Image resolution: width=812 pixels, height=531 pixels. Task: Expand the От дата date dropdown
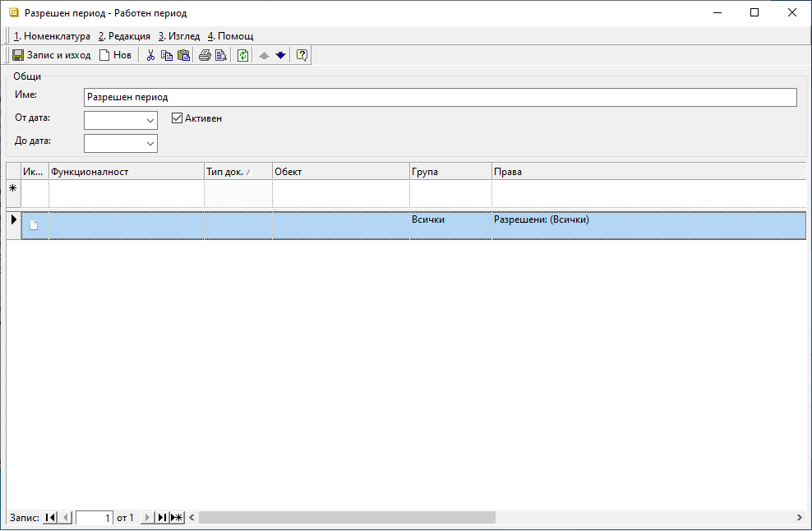click(x=150, y=120)
